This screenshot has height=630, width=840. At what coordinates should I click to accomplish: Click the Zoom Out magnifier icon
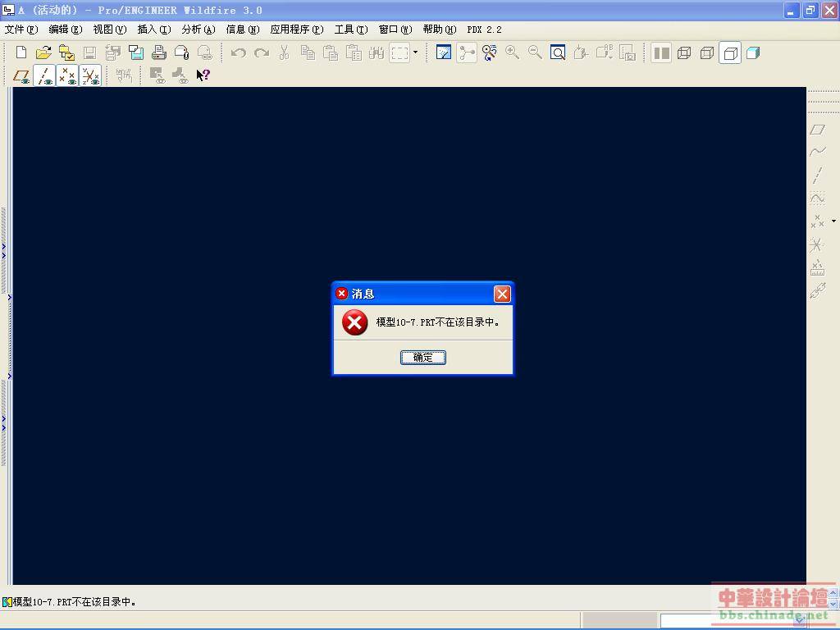click(535, 52)
